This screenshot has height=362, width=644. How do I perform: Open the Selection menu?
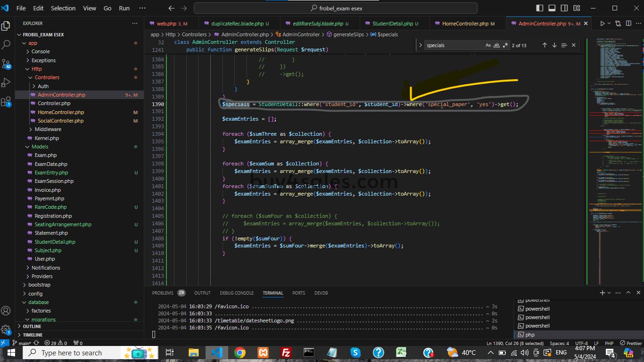pyautogui.click(x=63, y=8)
